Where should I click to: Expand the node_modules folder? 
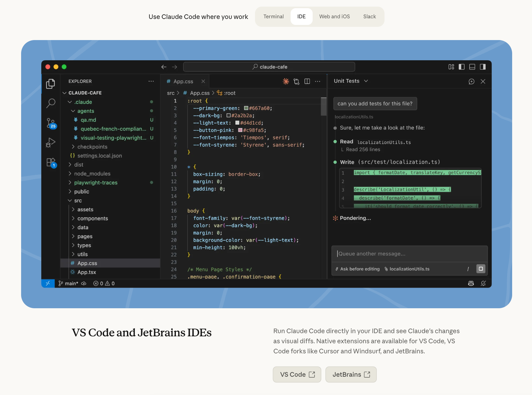click(89, 174)
